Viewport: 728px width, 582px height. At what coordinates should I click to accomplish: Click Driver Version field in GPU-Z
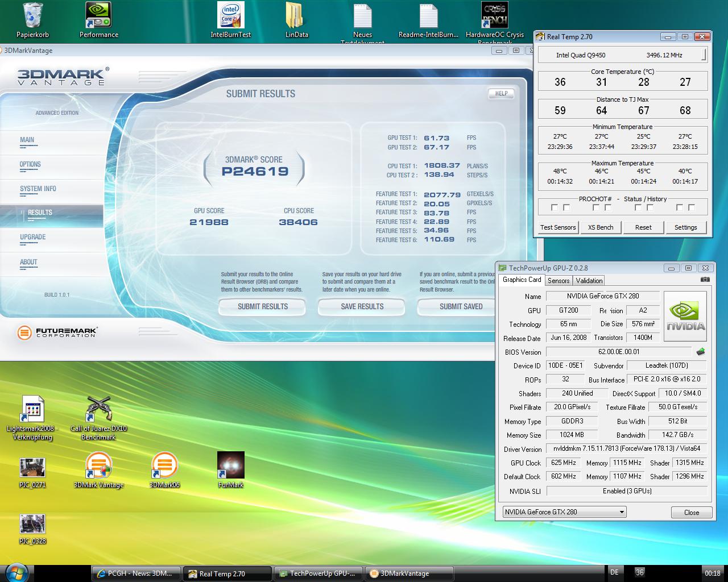tap(627, 448)
